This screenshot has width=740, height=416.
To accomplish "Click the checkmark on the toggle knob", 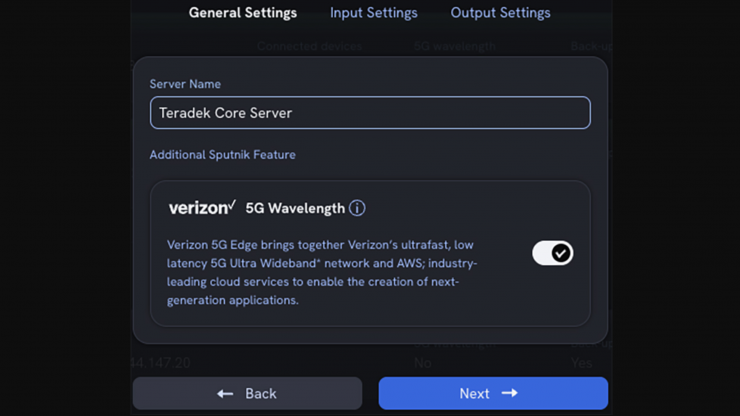I will pos(561,253).
